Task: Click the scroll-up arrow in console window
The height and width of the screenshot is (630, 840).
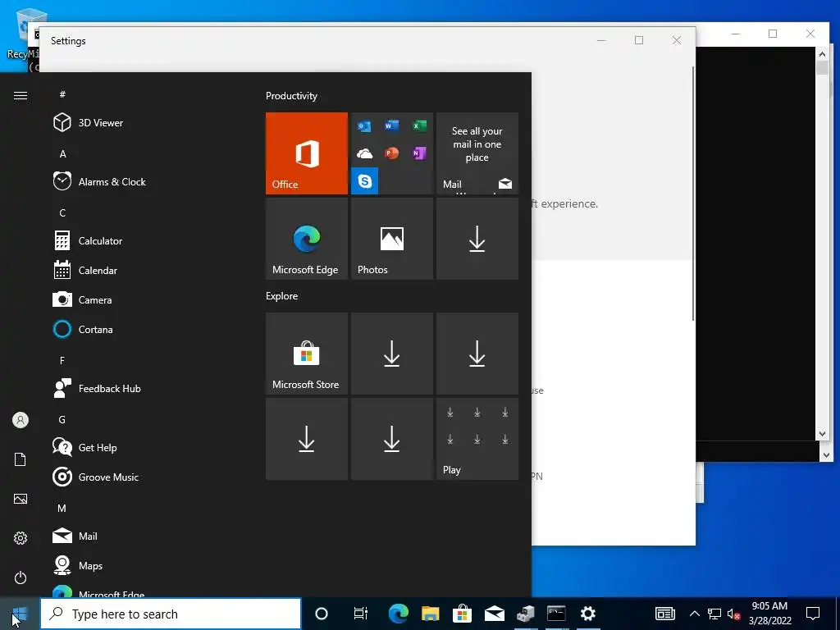Action: 822,53
